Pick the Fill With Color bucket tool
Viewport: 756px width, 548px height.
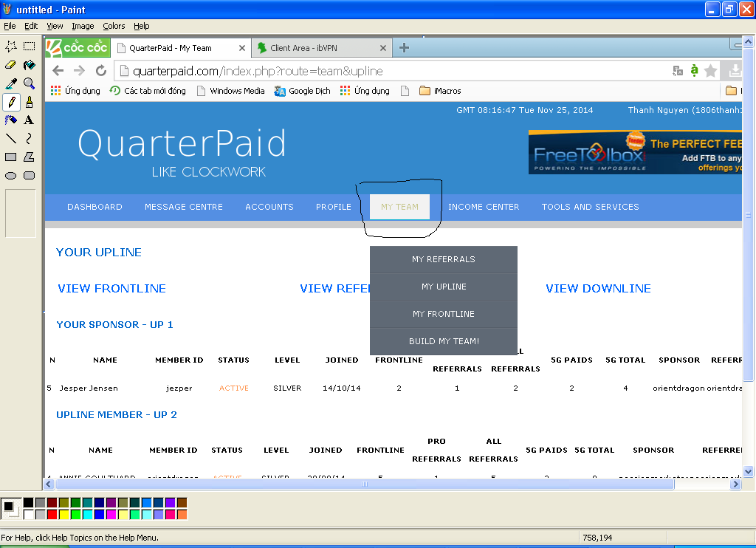click(x=29, y=65)
